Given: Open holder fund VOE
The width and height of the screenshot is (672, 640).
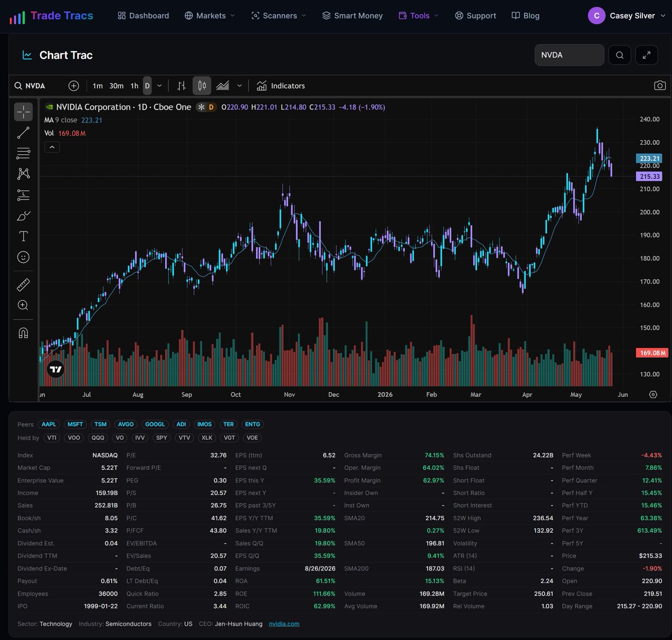Looking at the screenshot, I should 253,438.
